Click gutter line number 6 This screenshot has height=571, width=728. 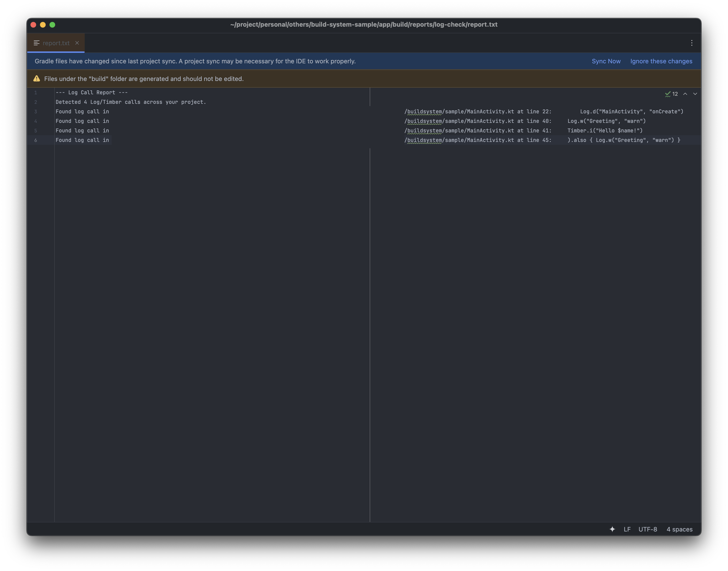pyautogui.click(x=36, y=140)
